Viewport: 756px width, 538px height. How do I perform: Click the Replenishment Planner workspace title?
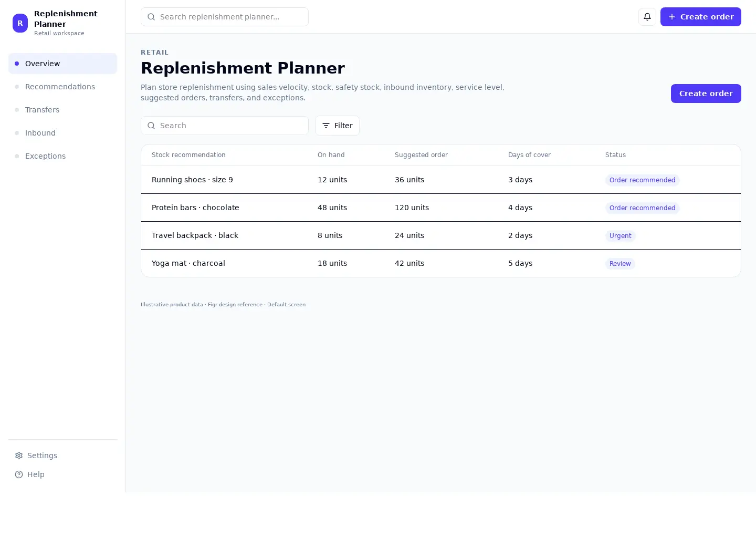click(x=66, y=19)
